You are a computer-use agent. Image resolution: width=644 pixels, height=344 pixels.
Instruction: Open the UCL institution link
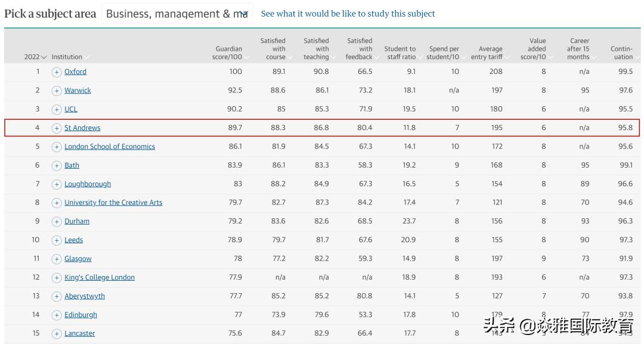coord(70,109)
